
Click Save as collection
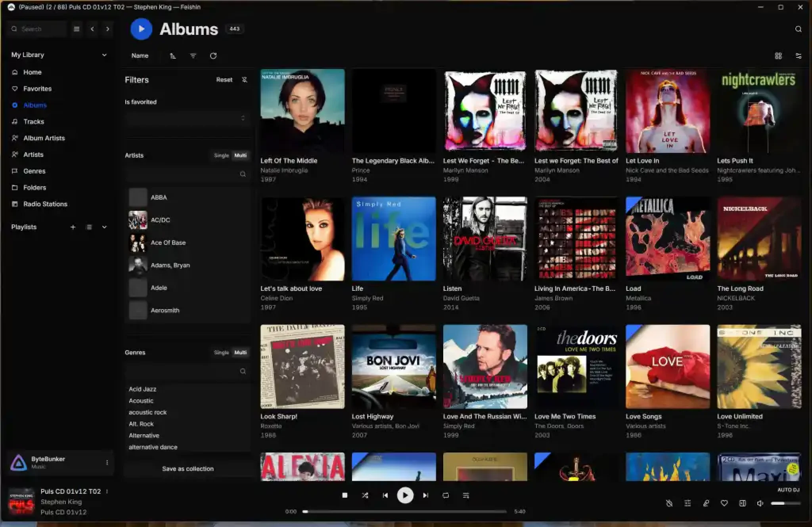pos(188,469)
